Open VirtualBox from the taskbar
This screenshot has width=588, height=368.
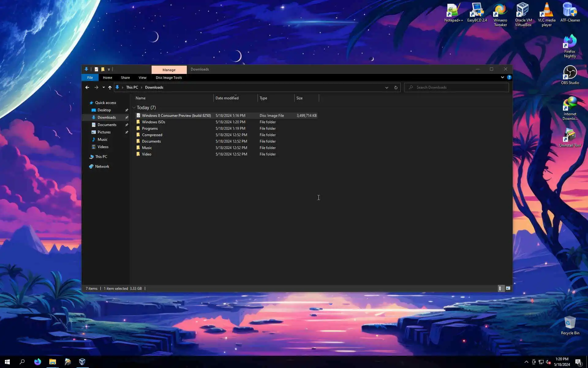coord(82,362)
